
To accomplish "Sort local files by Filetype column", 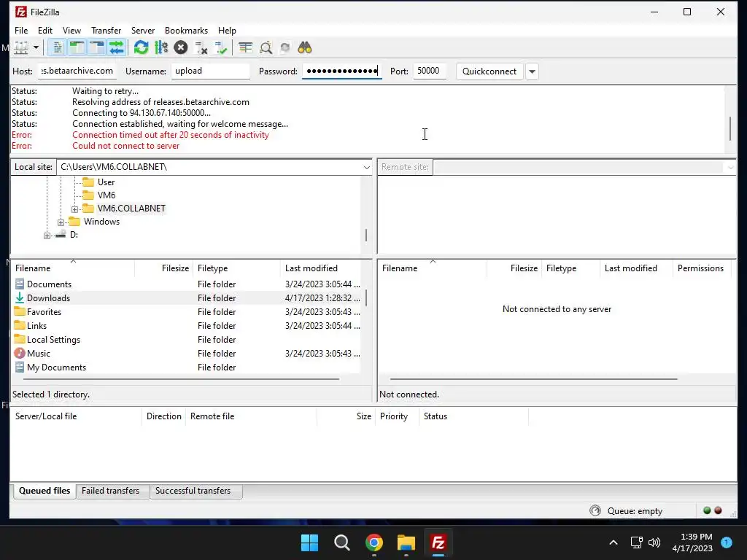I will [237, 268].
